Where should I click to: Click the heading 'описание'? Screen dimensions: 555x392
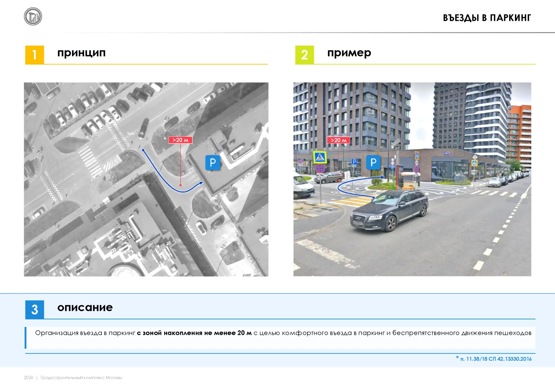[x=85, y=307]
